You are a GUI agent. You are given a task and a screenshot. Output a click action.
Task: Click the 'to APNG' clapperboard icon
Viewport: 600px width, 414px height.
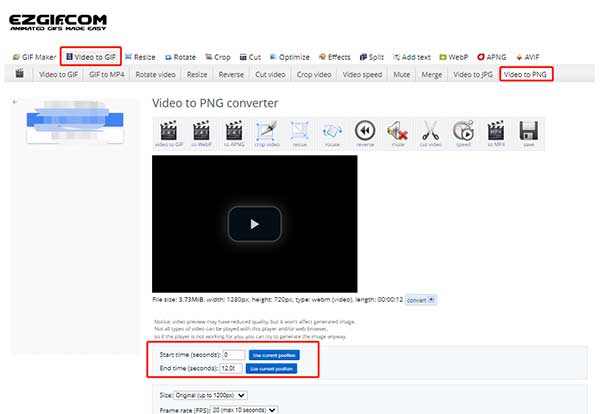[234, 134]
